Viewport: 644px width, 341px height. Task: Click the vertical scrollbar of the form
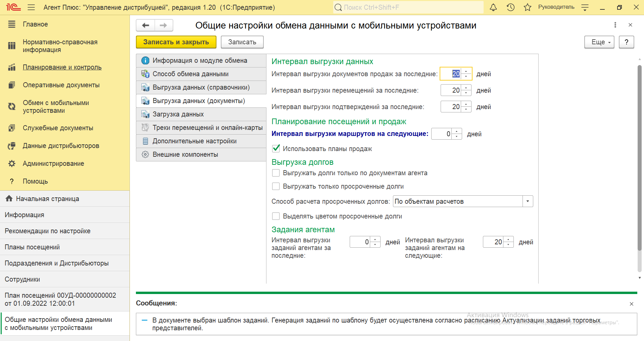[x=640, y=158]
